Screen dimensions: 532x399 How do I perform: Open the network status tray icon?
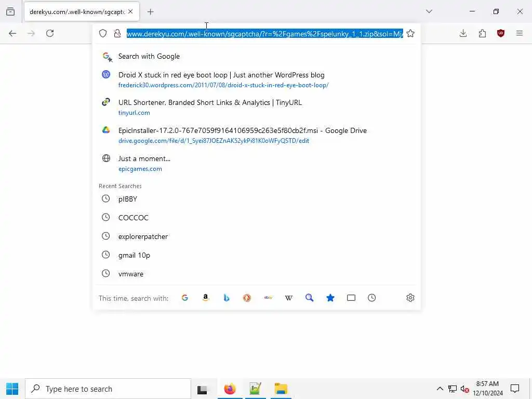click(x=453, y=389)
